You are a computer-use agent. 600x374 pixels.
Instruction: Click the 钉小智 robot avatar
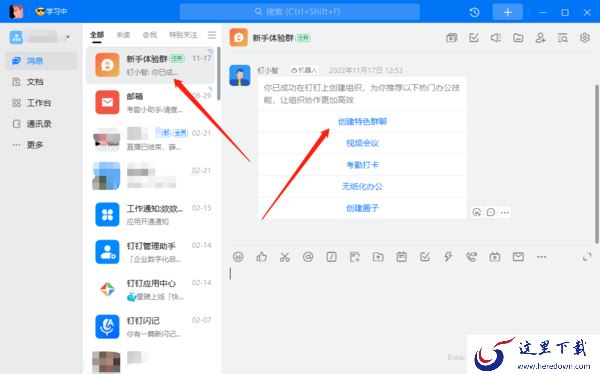(x=240, y=75)
